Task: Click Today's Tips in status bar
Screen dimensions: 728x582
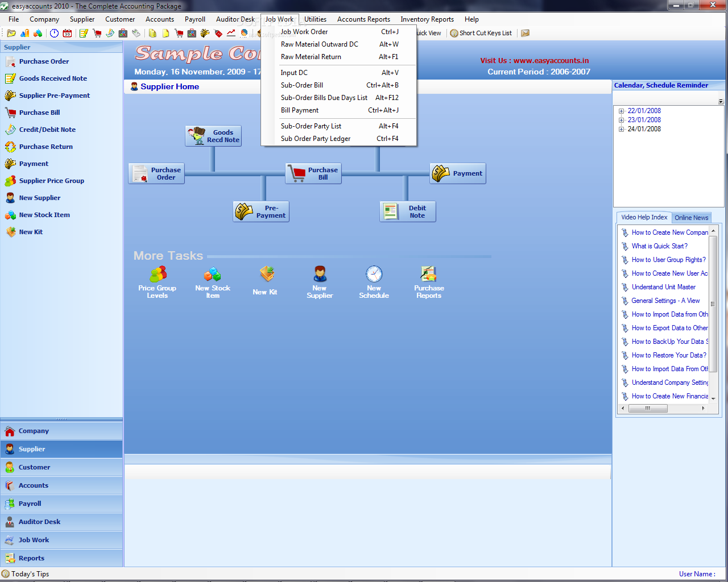Action: tap(26, 574)
